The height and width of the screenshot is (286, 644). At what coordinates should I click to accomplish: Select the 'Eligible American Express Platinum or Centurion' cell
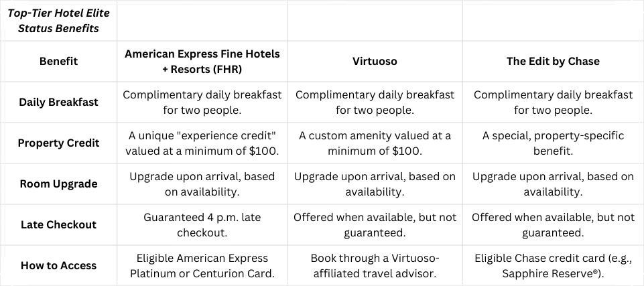pyautogui.click(x=202, y=265)
